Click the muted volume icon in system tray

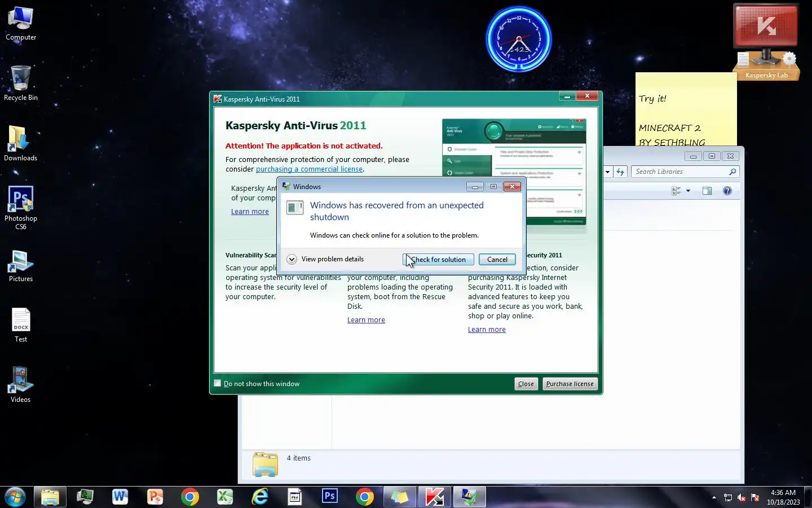(x=742, y=497)
